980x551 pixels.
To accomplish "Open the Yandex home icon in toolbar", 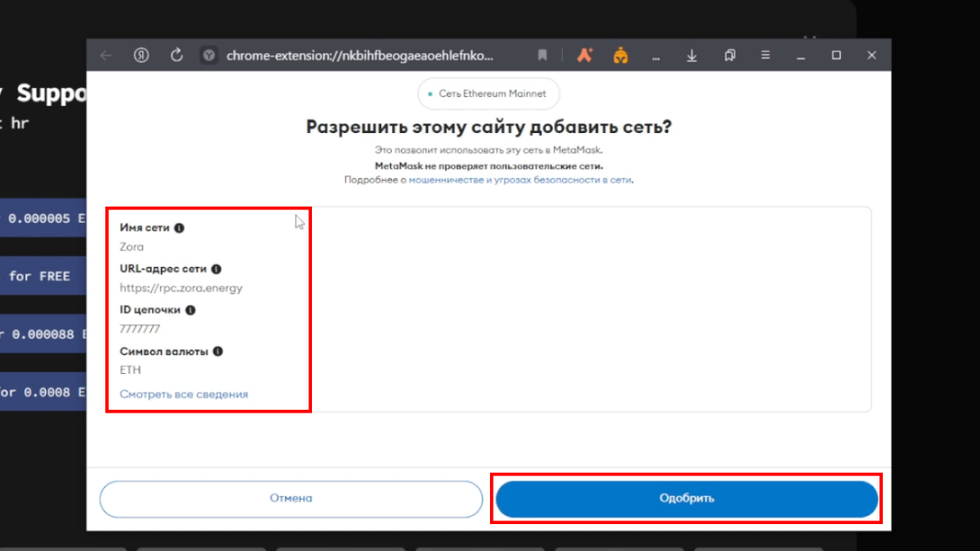I will click(x=141, y=55).
